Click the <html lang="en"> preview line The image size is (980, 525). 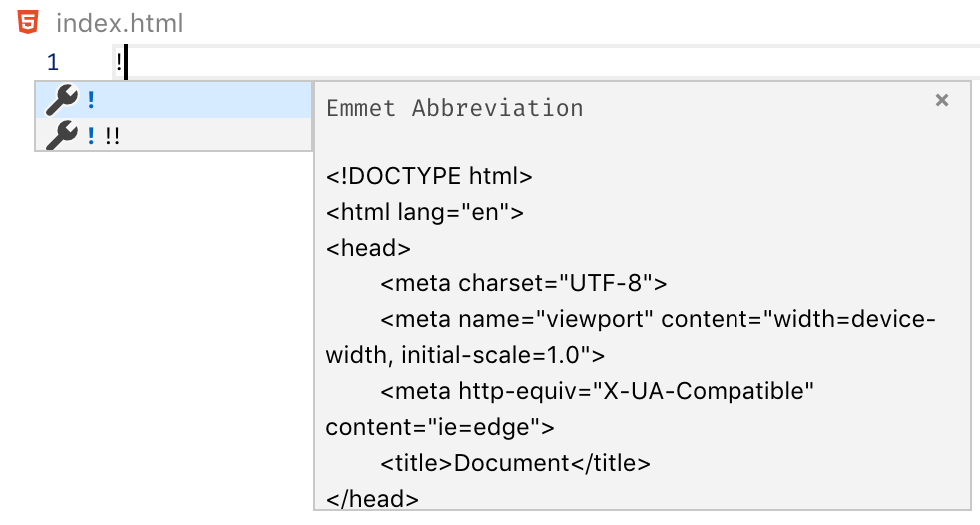click(424, 212)
